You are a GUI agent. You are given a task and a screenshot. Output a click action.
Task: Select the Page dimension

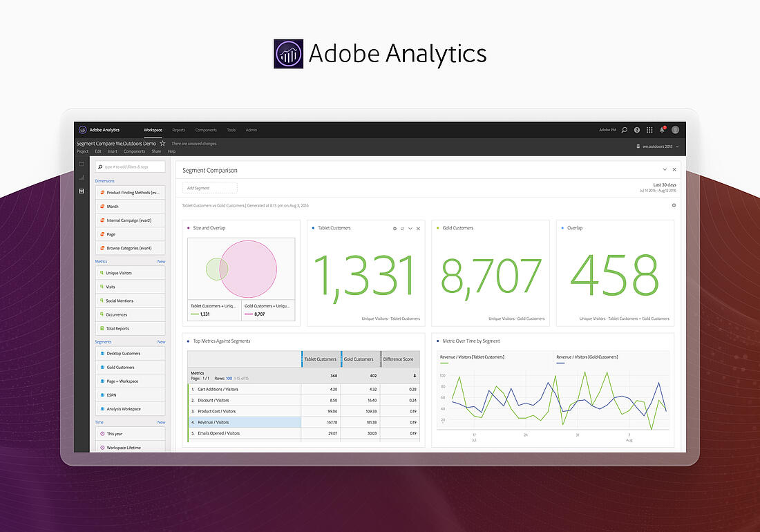(130, 234)
